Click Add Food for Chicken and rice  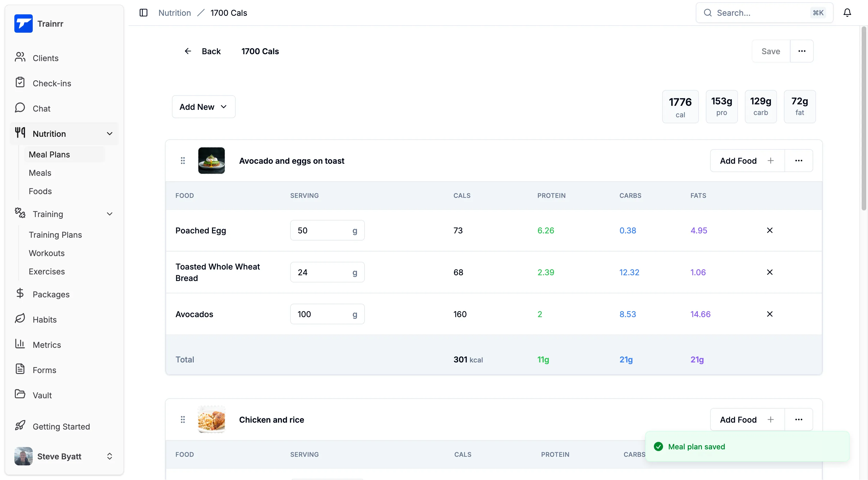[x=747, y=419]
